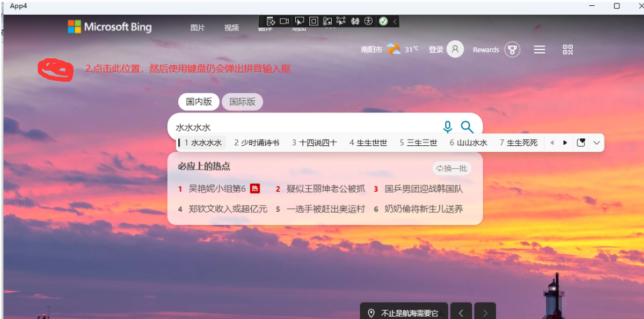Open the Rewards link

coord(486,50)
